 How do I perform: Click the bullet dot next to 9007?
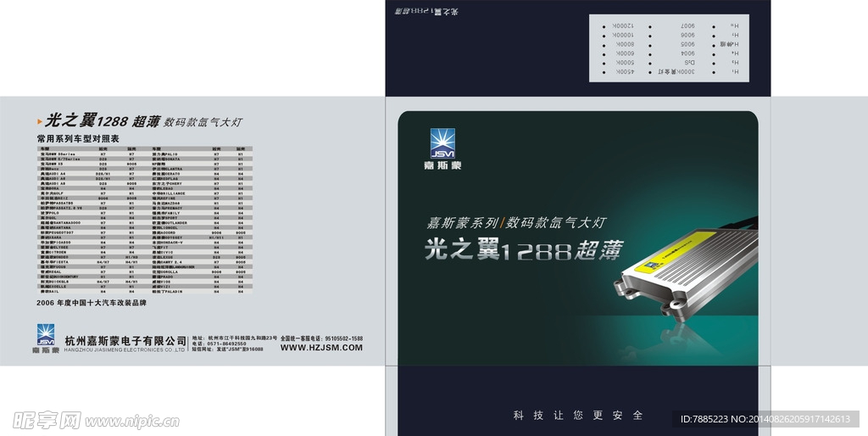[x=650, y=27]
